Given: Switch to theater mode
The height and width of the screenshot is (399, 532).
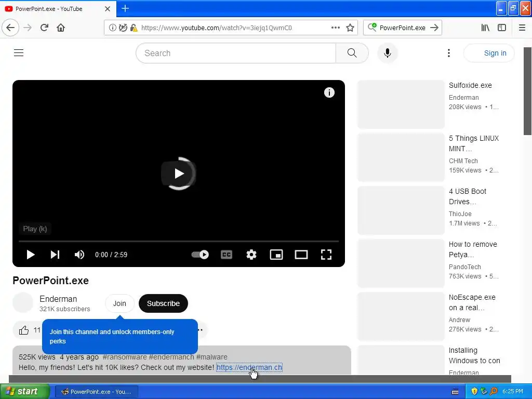Looking at the screenshot, I should tap(301, 255).
